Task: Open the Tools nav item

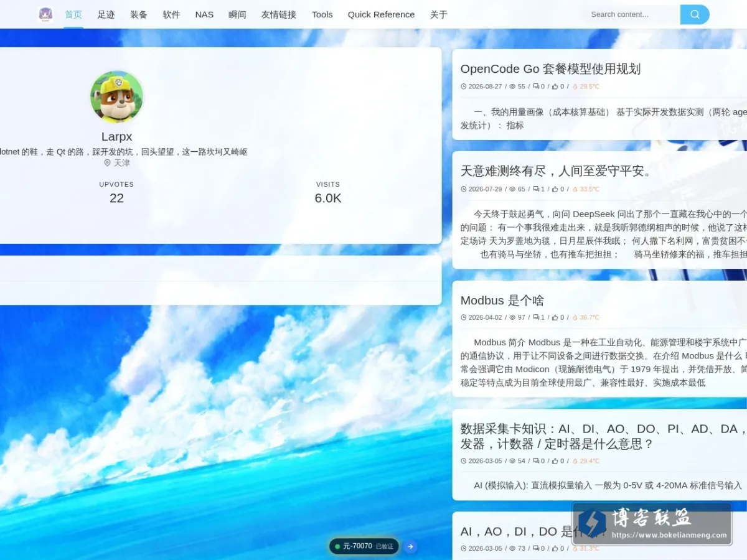Action: coord(322,14)
